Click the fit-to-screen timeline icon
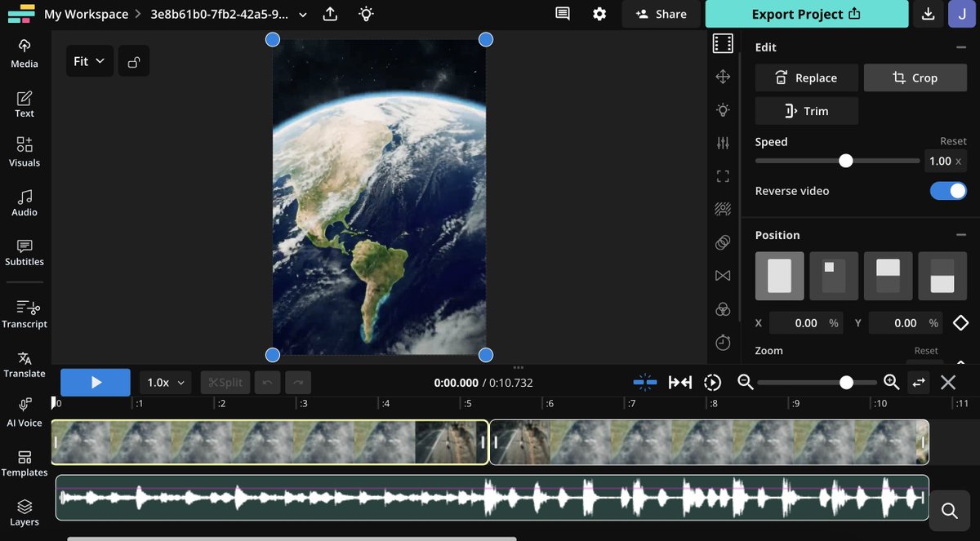The height and width of the screenshot is (541, 980). [x=680, y=382]
